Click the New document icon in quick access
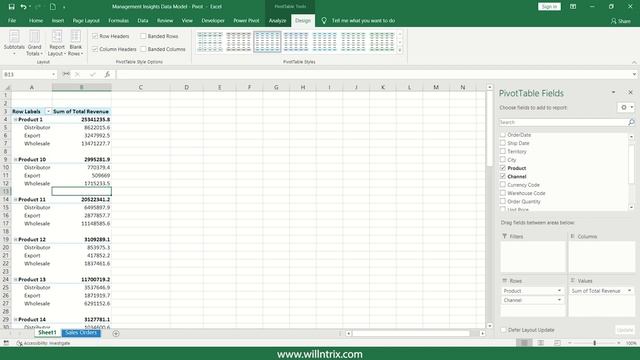The image size is (640, 360). point(53,7)
